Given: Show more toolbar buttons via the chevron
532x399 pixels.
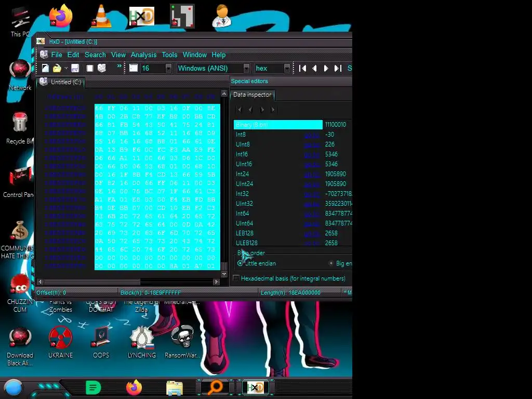Looking at the screenshot, I should click(119, 66).
